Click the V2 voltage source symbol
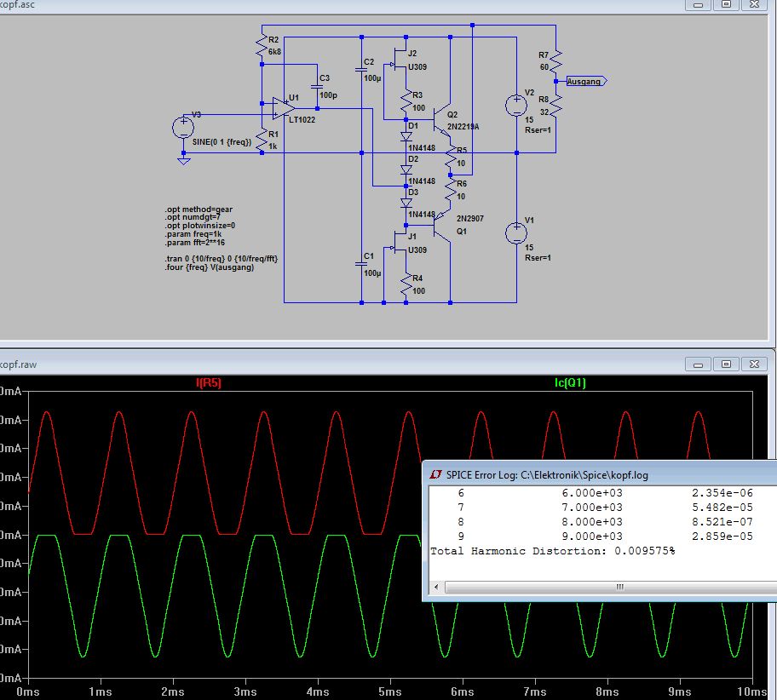Viewport: 777px width, 700px height. point(516,105)
